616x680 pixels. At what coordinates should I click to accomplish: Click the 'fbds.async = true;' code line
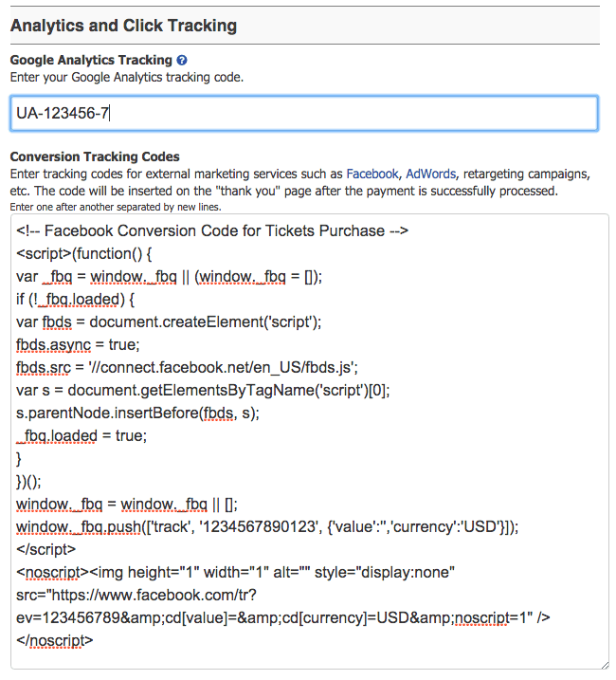click(x=78, y=344)
